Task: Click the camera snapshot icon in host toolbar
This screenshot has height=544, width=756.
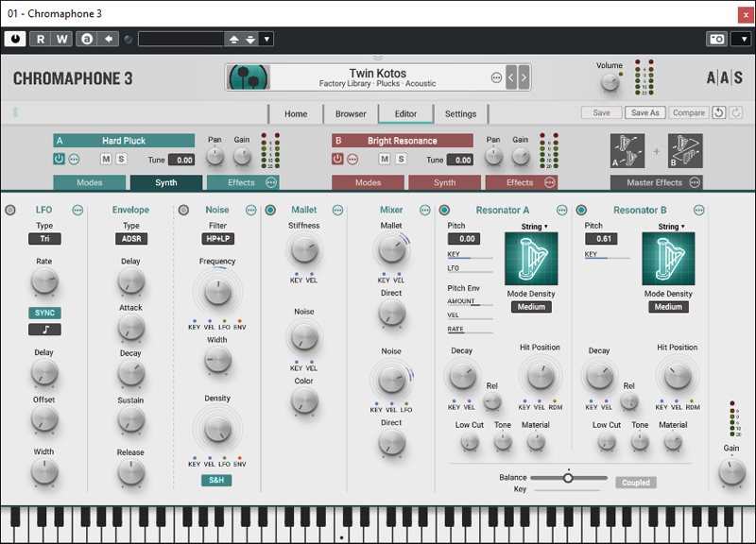Action: click(717, 39)
